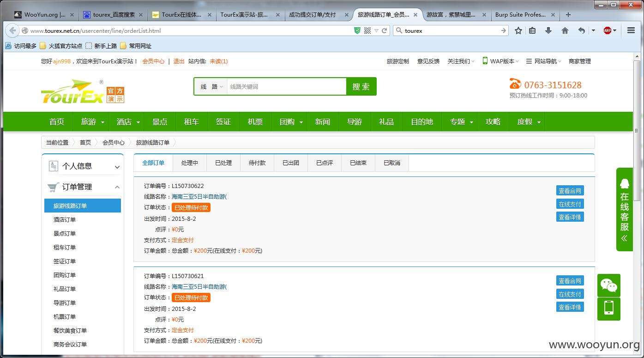The width and height of the screenshot is (644, 358).
Task: Reload the page with the refresh icon
Action: point(384,30)
